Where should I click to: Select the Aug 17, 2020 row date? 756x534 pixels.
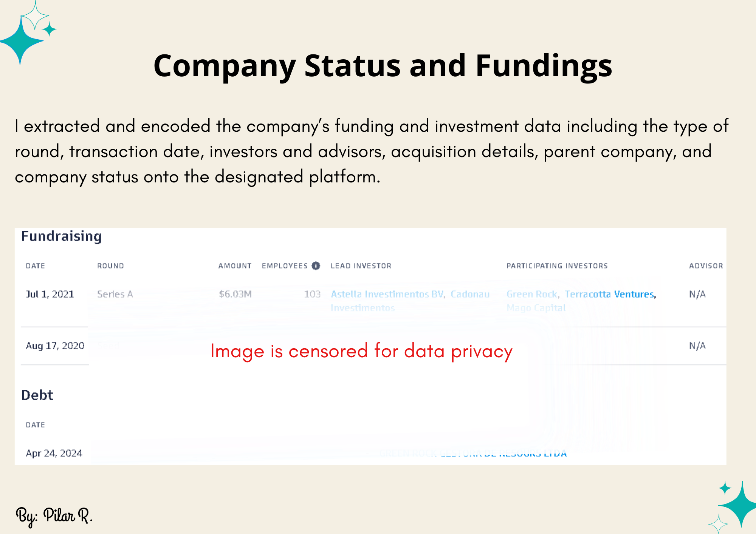[55, 346]
